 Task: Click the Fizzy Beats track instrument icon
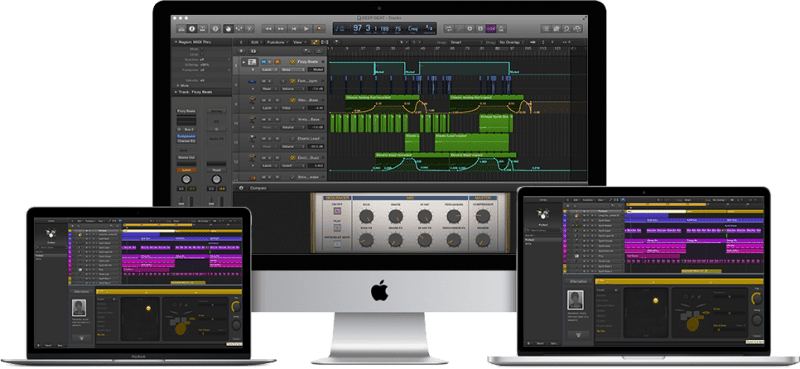(252, 62)
